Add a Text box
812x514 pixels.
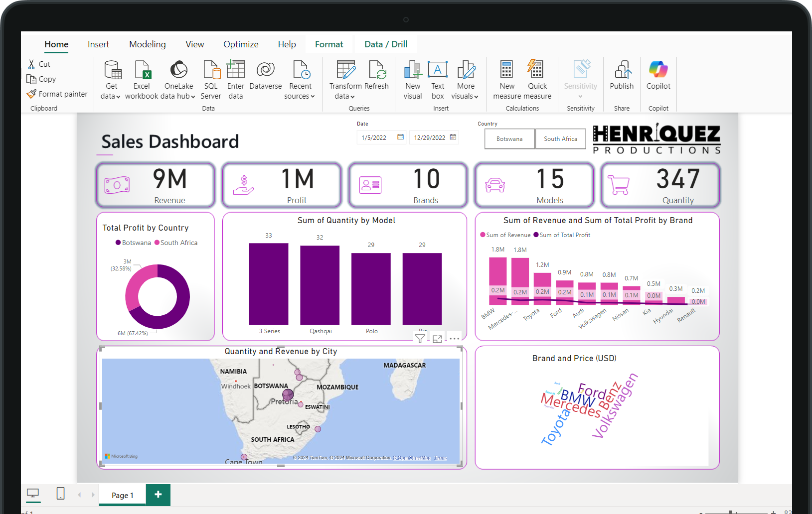tap(438, 70)
